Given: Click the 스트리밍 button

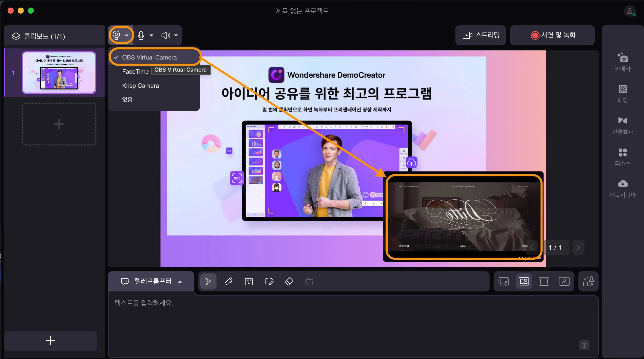Looking at the screenshot, I should pyautogui.click(x=480, y=35).
